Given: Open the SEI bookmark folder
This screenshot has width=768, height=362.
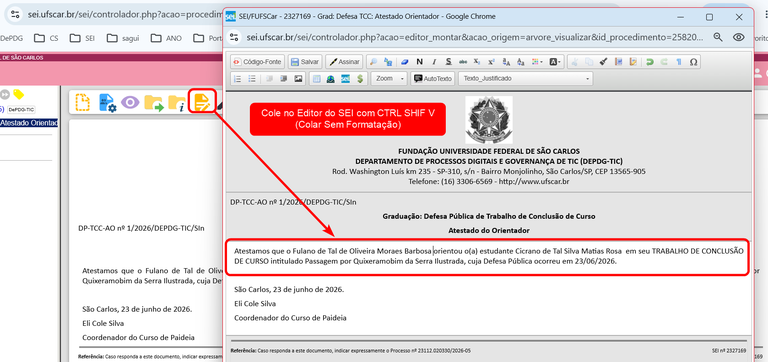Looking at the screenshot, I should pyautogui.click(x=82, y=38).
